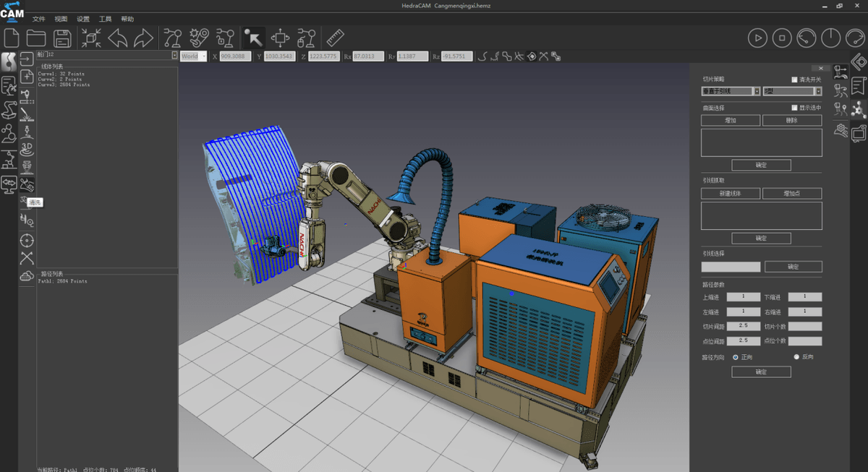
Task: Click the import arrow icon in left toolbar
Action: (x=27, y=59)
